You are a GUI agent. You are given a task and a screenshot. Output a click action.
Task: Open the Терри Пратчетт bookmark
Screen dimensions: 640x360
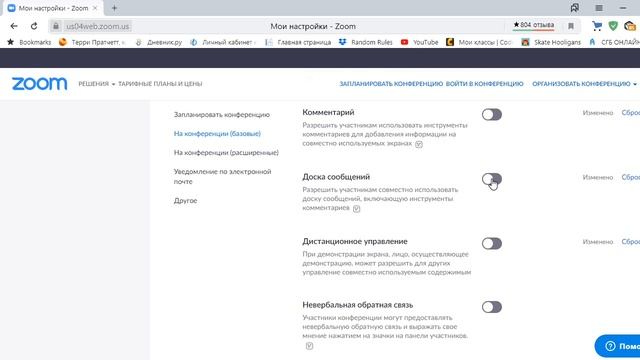(x=92, y=42)
